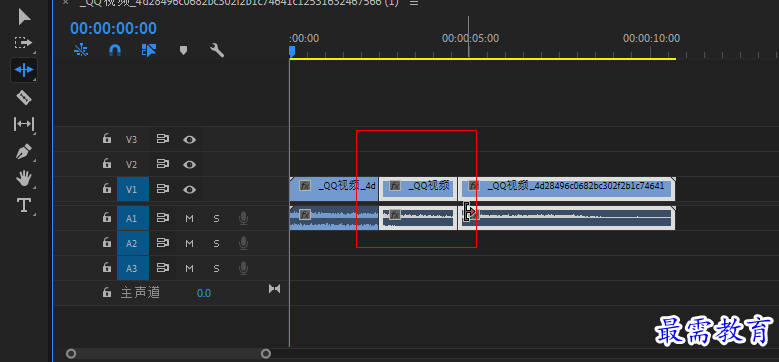This screenshot has width=779, height=362.
Task: Solo audio track A2
Action: click(216, 243)
